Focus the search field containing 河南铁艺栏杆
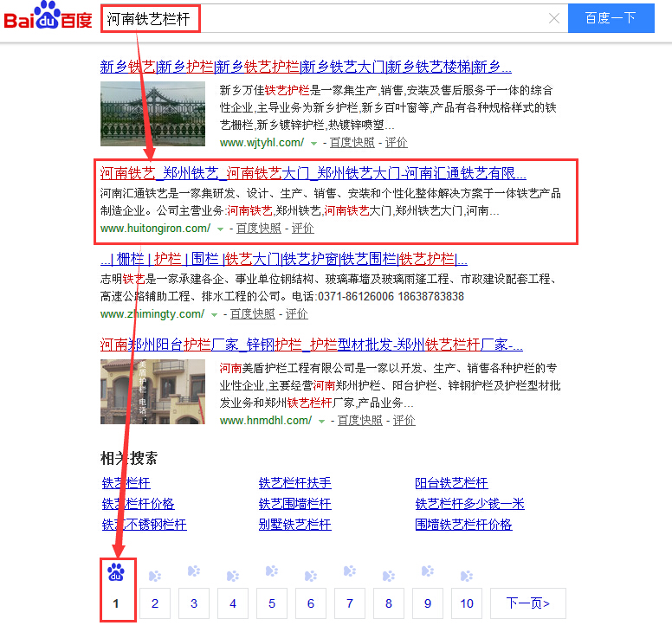Screen dimensions: 672x632 click(x=334, y=18)
